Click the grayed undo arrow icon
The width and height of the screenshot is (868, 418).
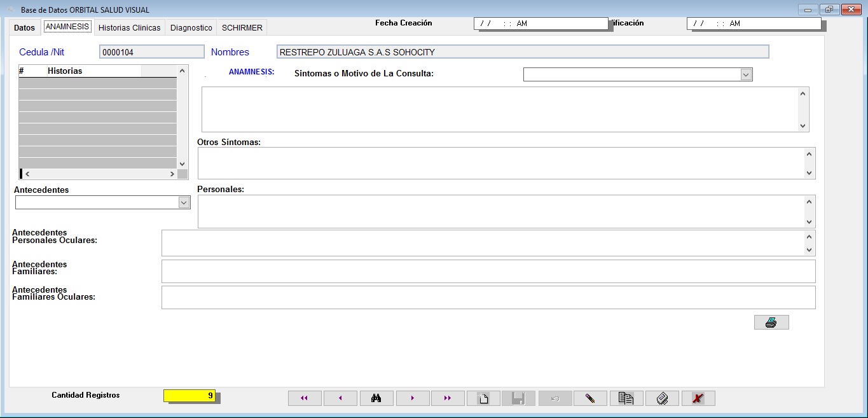click(555, 398)
